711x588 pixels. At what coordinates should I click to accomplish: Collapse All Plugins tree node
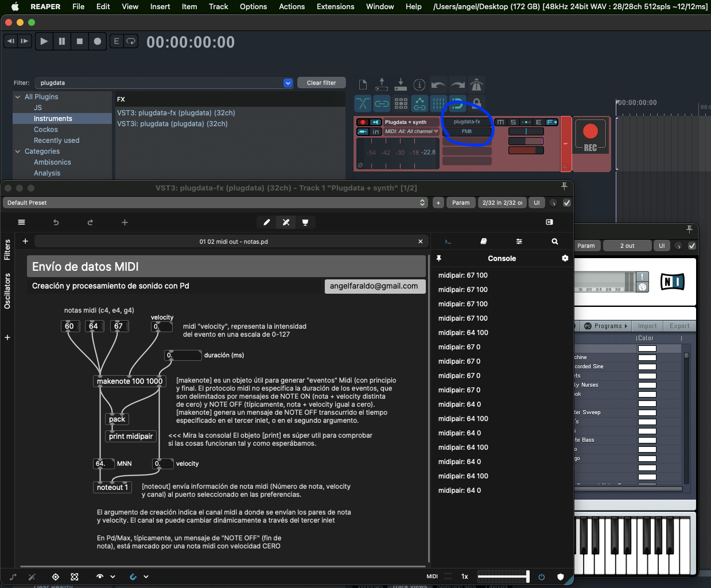pyautogui.click(x=18, y=97)
